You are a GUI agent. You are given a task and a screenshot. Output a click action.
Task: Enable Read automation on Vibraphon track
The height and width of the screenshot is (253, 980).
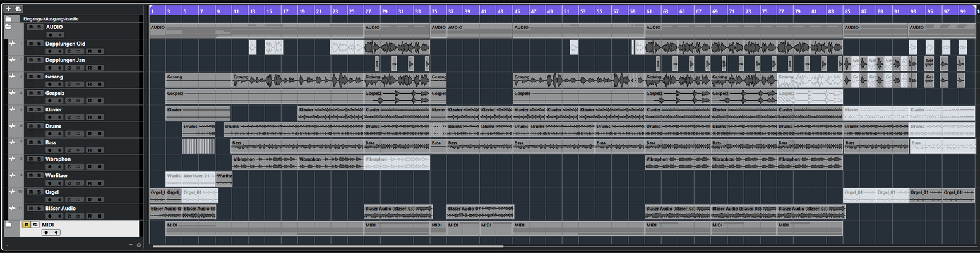click(x=90, y=166)
